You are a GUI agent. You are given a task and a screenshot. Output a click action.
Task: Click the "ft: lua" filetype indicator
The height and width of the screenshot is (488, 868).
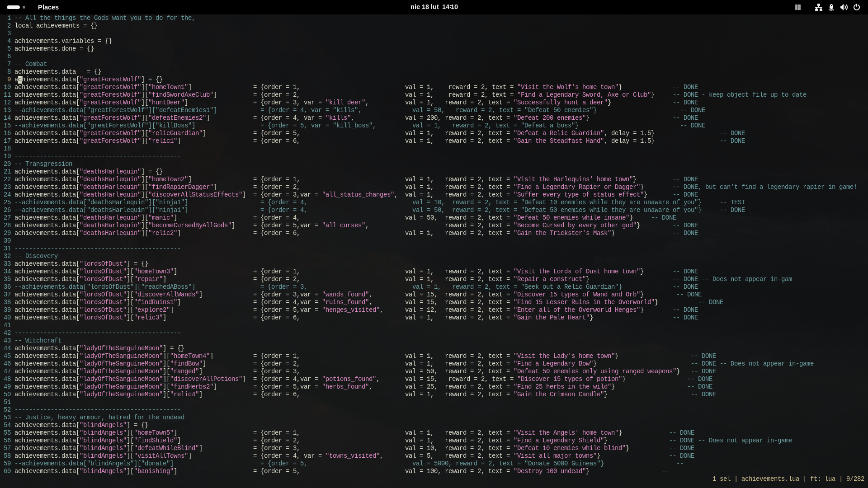click(822, 479)
